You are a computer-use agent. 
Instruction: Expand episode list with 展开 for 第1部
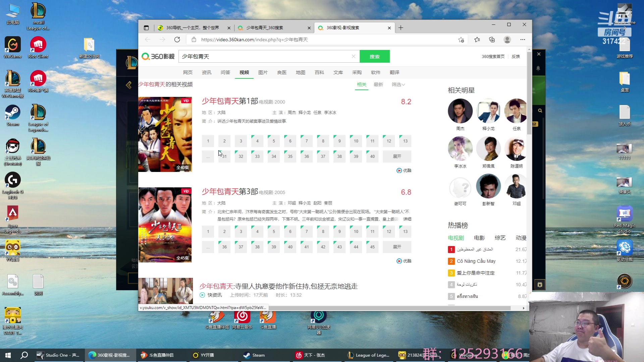397,156
